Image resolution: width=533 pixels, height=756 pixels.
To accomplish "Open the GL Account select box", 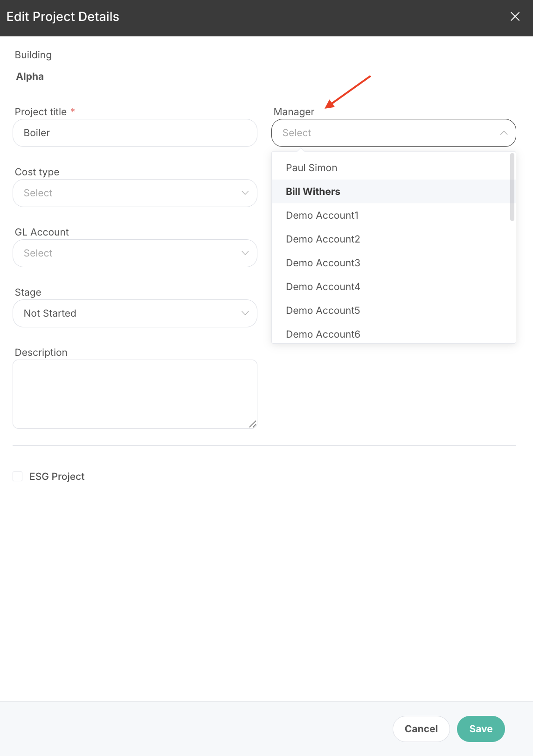I will [135, 253].
